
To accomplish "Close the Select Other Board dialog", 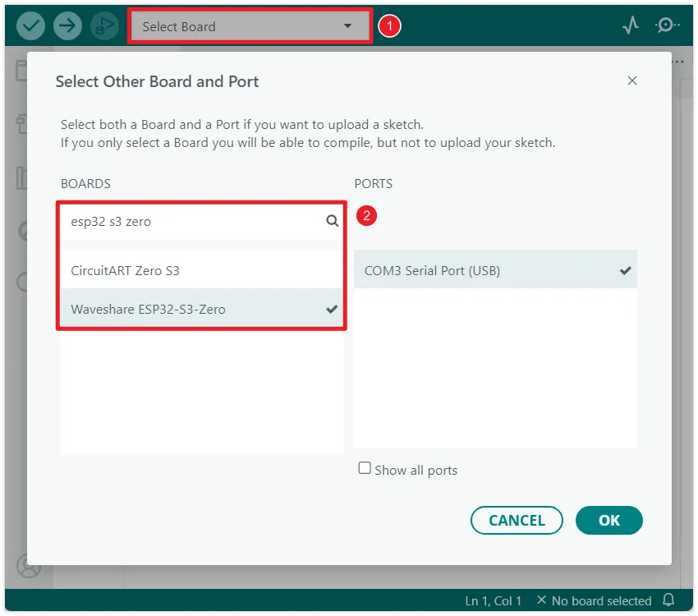I will tap(631, 80).
